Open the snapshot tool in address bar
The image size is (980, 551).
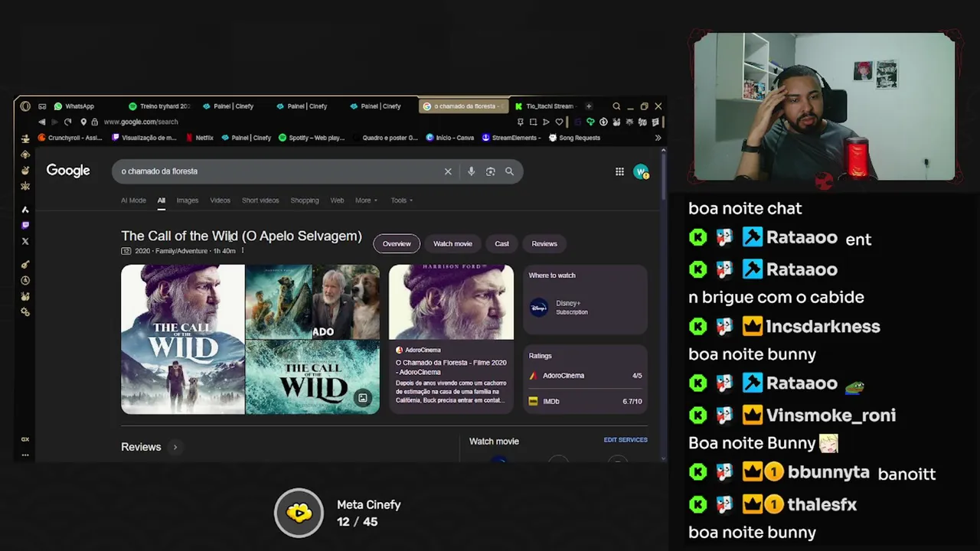[x=533, y=122]
